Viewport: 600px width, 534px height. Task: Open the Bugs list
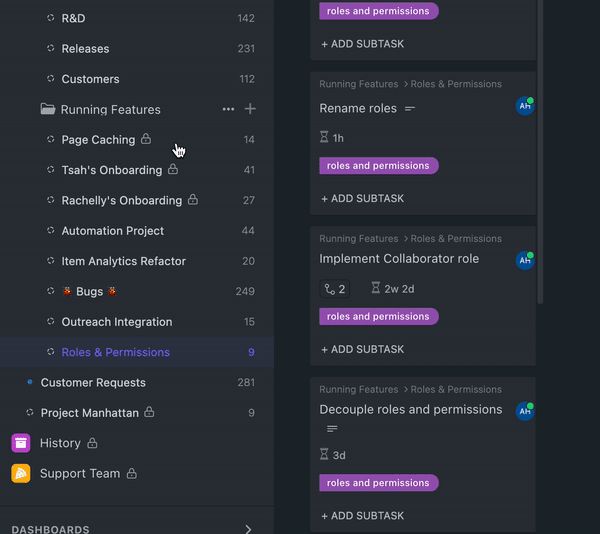coord(90,291)
